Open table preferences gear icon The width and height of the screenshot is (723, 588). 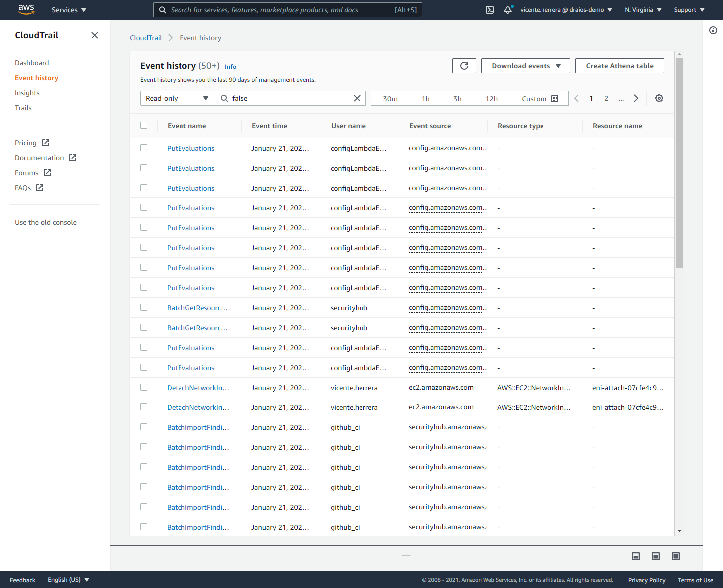point(659,98)
